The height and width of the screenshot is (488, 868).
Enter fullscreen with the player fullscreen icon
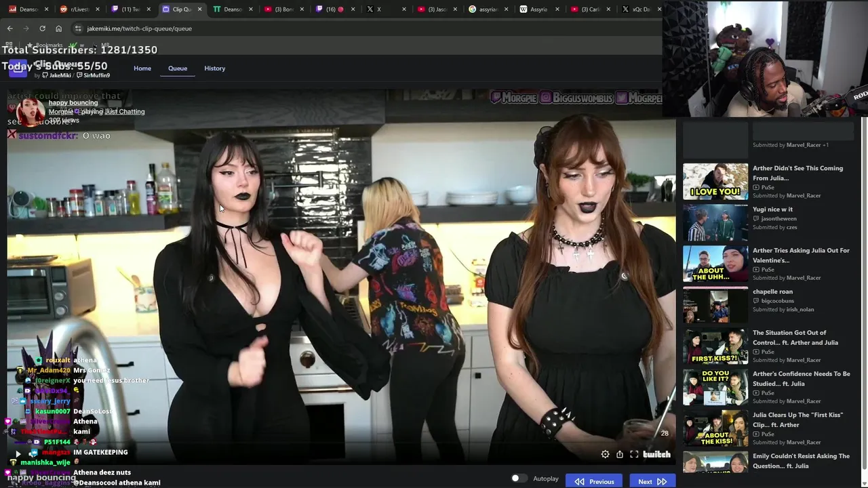tap(634, 454)
